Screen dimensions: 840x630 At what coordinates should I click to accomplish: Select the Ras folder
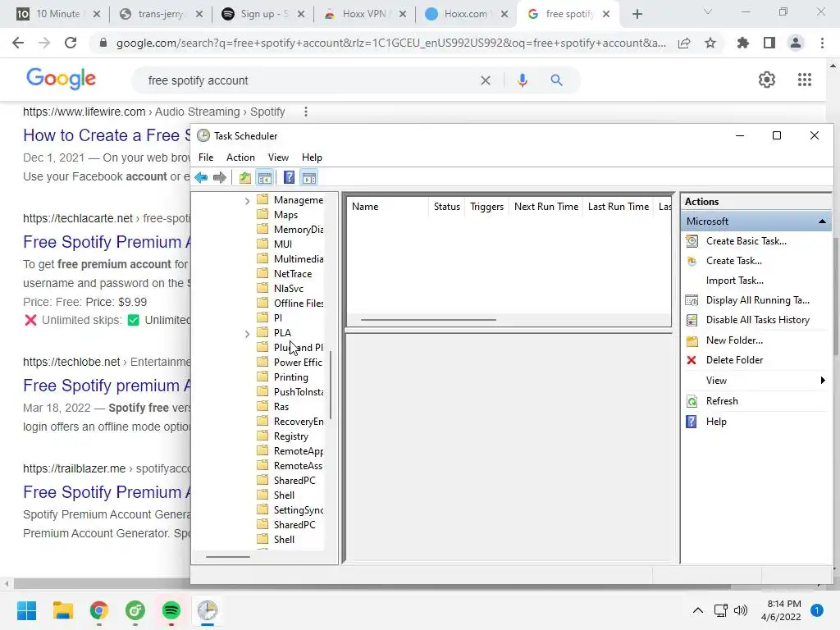[x=281, y=407]
